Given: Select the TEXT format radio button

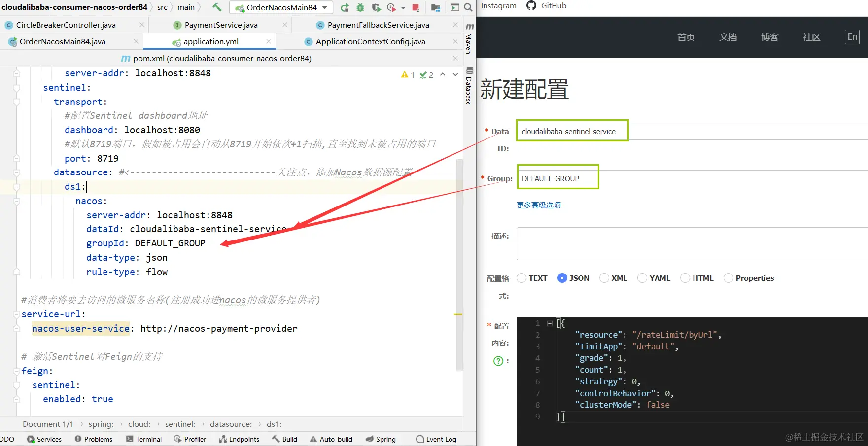Looking at the screenshot, I should [521, 278].
